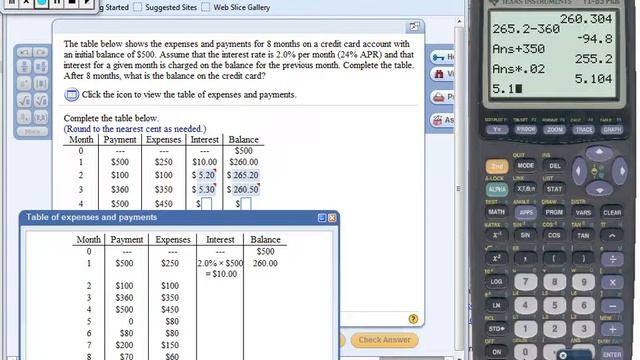Click the calculator plus key

tap(612, 329)
